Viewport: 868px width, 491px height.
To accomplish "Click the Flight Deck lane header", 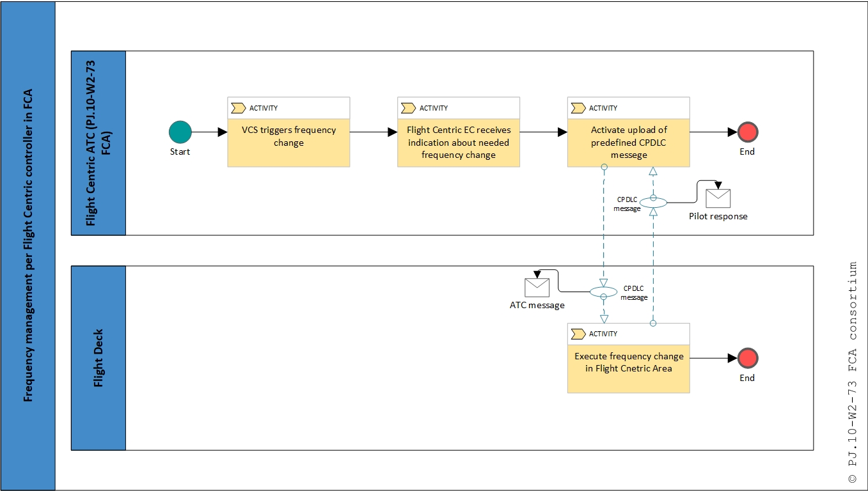I will pyautogui.click(x=99, y=358).
